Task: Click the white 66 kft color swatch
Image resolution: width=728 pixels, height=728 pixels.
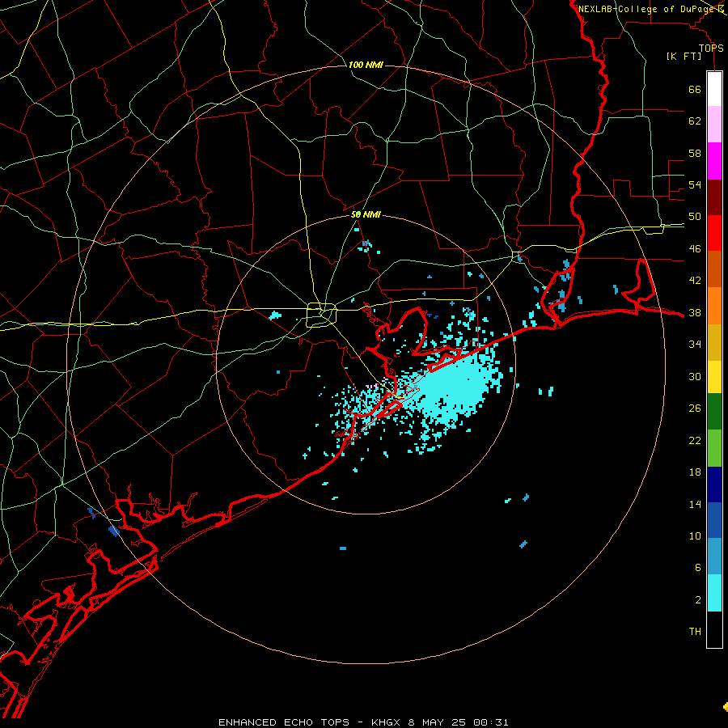Action: (x=714, y=89)
